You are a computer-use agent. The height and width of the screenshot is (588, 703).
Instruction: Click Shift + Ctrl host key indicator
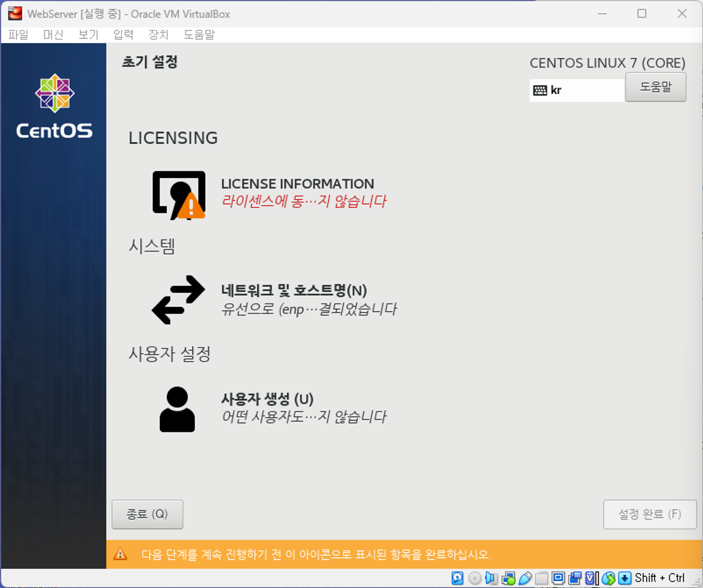[x=660, y=578]
